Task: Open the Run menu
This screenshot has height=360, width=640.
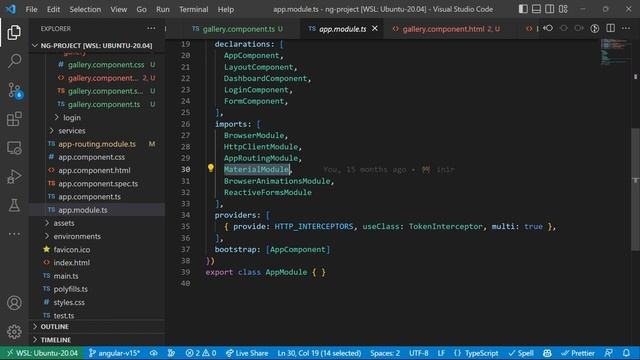Action: tap(162, 9)
